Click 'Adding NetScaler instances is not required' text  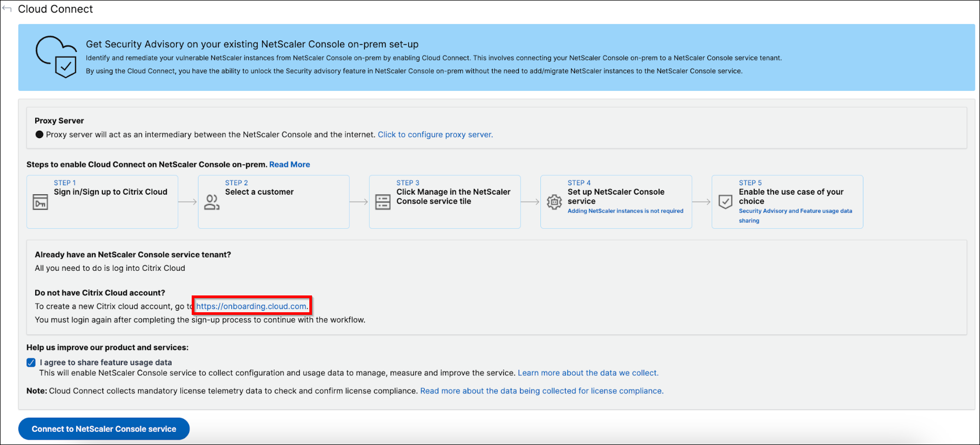click(625, 211)
